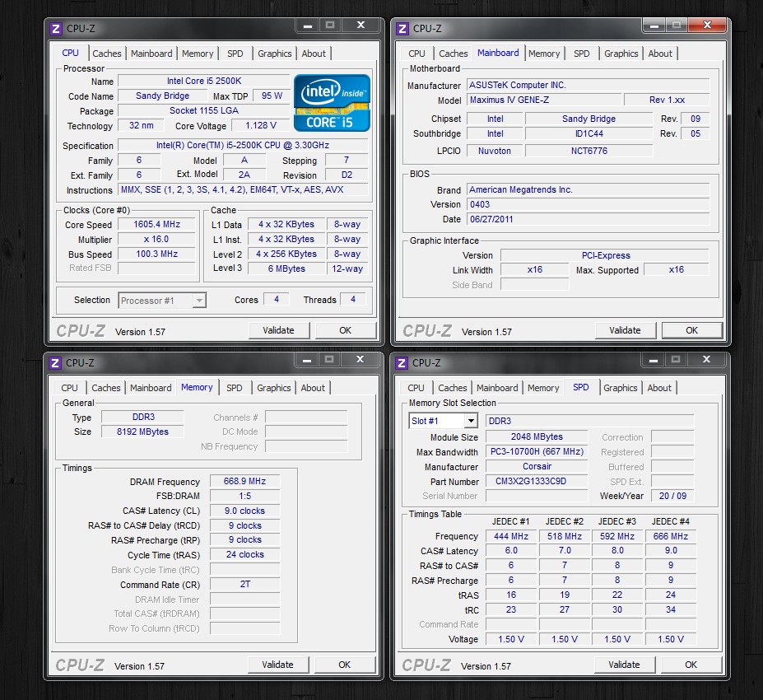Viewport: 763px width, 700px height.
Task: Click Validate in the Memory window
Action: tap(278, 665)
